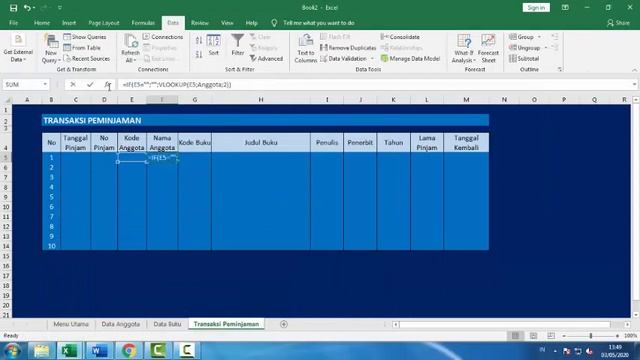The width and height of the screenshot is (640, 360).
Task: Switch to the Home tab
Action: pyautogui.click(x=42, y=23)
